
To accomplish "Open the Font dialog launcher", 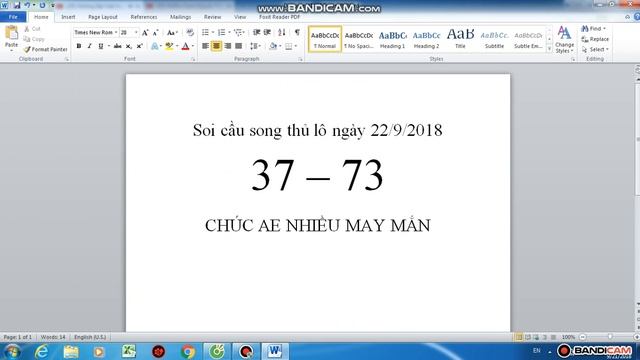I will coord(193,60).
